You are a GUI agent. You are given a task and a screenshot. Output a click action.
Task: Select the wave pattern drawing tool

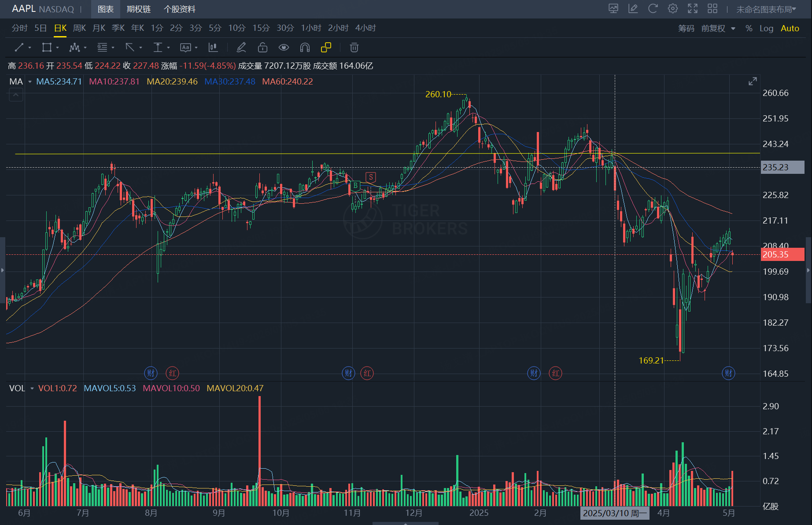click(74, 48)
